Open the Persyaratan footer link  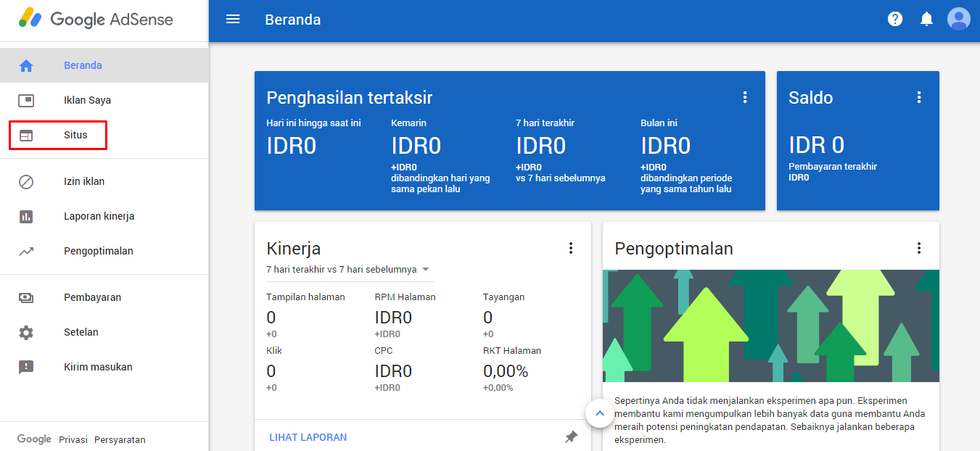[x=120, y=439]
